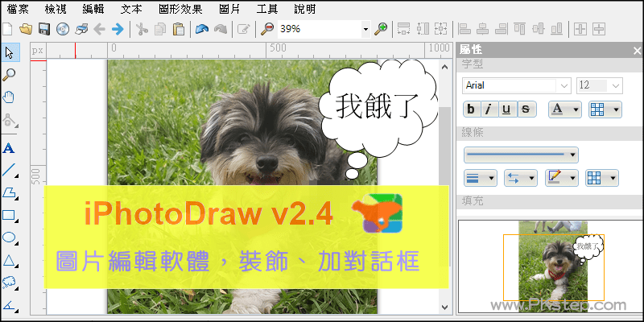The width and height of the screenshot is (644, 322).
Task: Toggle italic i formatting
Action: pyautogui.click(x=489, y=109)
